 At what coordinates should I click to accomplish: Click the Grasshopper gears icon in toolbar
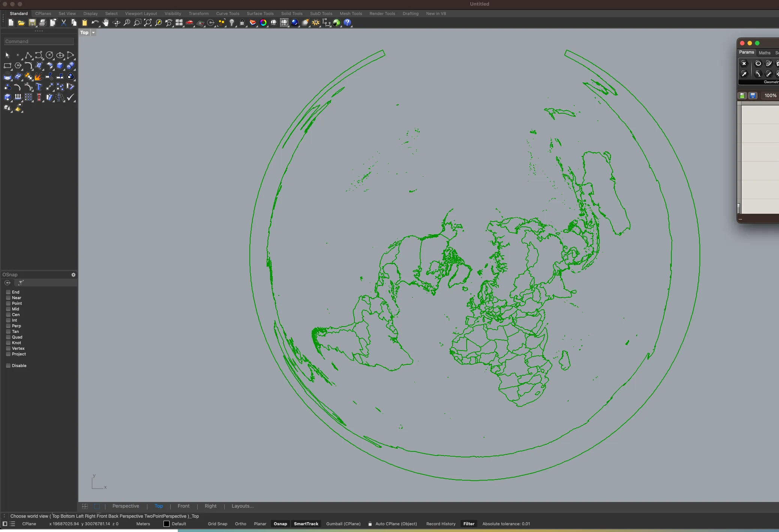tap(315, 22)
